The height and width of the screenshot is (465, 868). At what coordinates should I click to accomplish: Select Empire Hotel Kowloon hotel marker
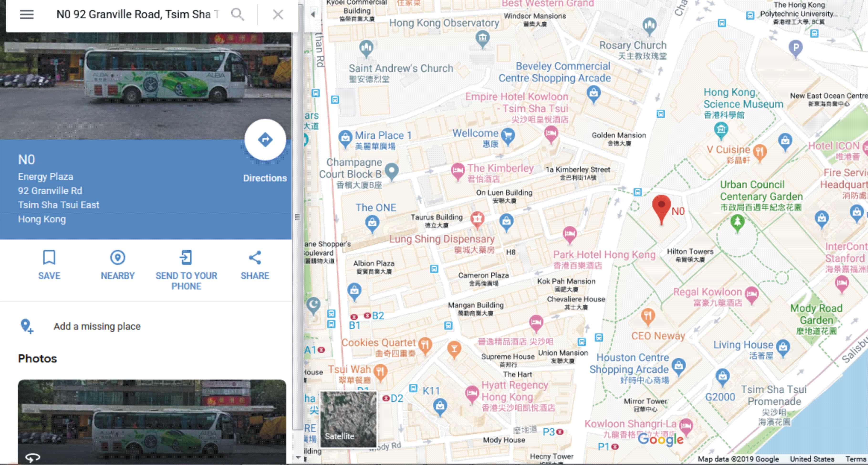tap(551, 134)
